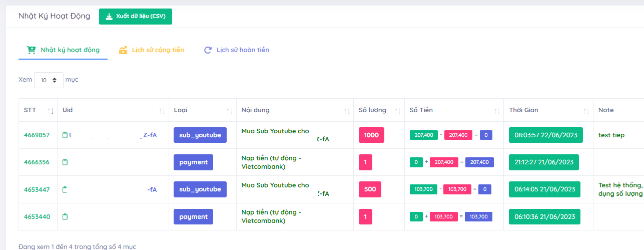This screenshot has width=644, height=250.
Task: Copy UID of row 4653447
Action: coord(65,190)
